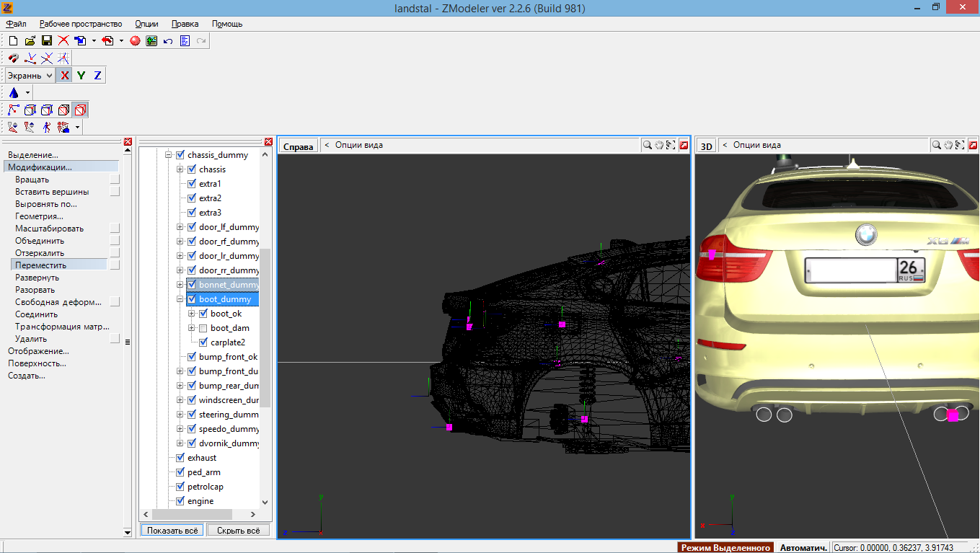Click the Save file floppy disk icon

(x=47, y=41)
